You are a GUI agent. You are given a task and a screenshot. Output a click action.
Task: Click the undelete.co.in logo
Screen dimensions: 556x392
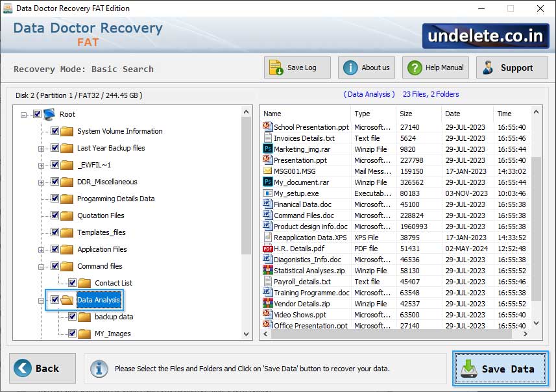coord(485,36)
